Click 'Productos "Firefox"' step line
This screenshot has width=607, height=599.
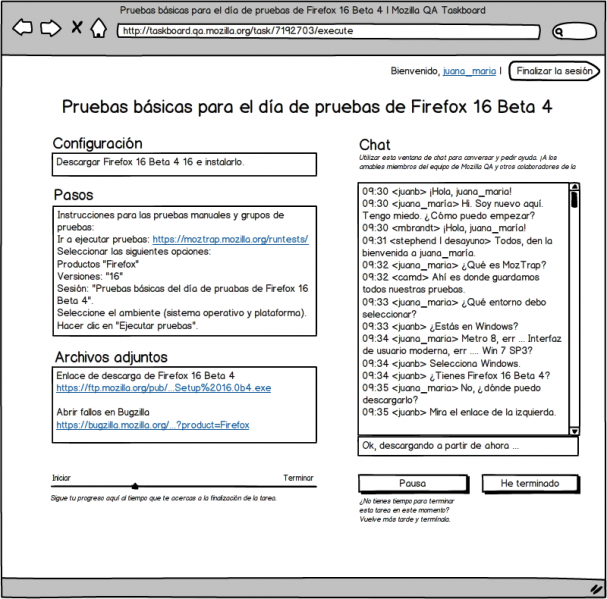[98, 264]
